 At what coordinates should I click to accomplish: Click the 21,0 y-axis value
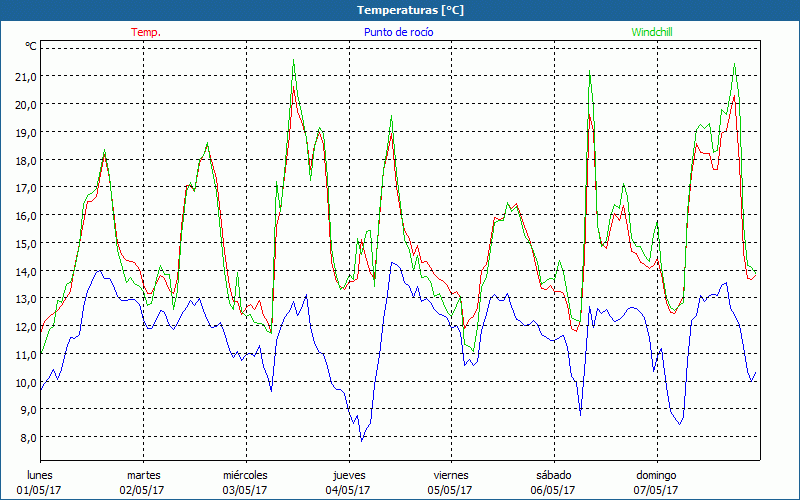25,76
